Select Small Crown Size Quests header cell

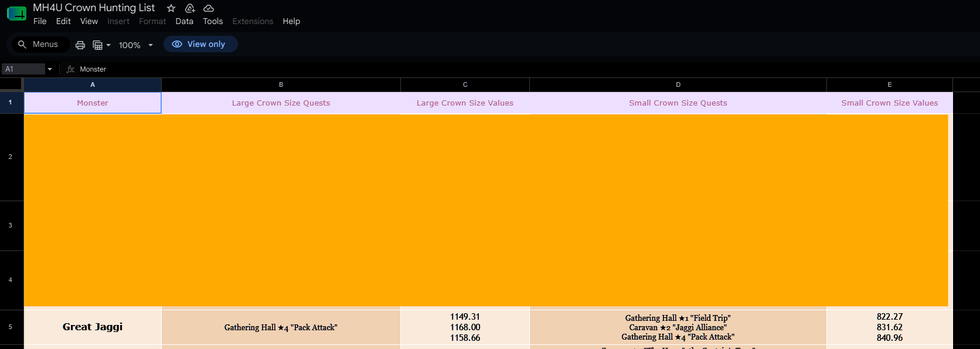click(x=678, y=103)
